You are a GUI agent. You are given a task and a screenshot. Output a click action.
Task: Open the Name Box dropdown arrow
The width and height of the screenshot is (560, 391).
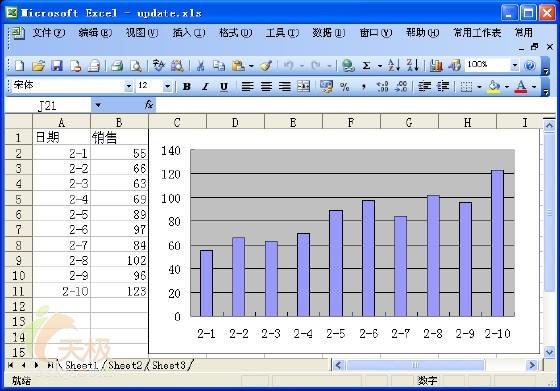point(98,105)
